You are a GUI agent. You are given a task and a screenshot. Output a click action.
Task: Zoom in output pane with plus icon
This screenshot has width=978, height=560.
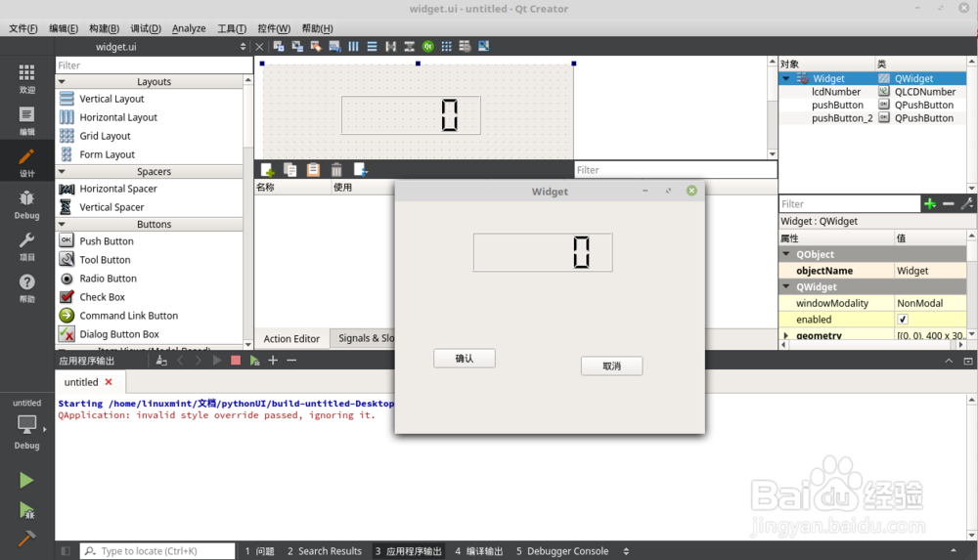(x=273, y=360)
